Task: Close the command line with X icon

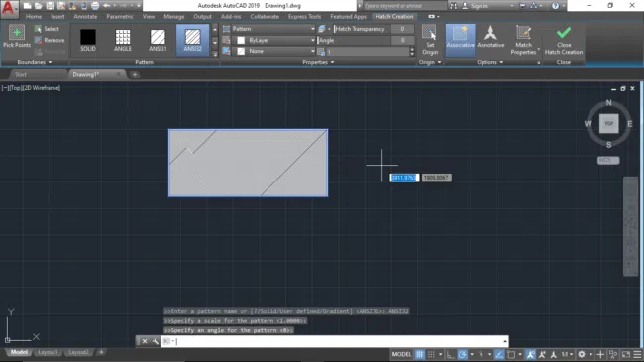Action: pyautogui.click(x=145, y=341)
